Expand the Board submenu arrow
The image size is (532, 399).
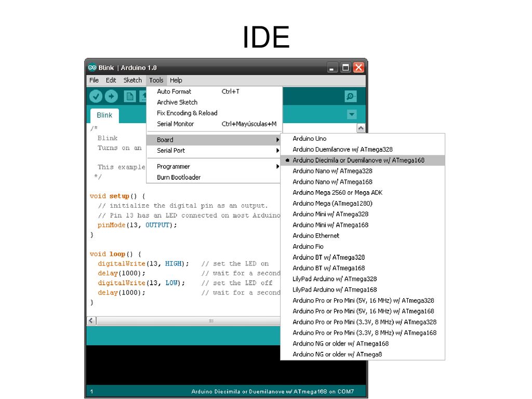coord(277,140)
